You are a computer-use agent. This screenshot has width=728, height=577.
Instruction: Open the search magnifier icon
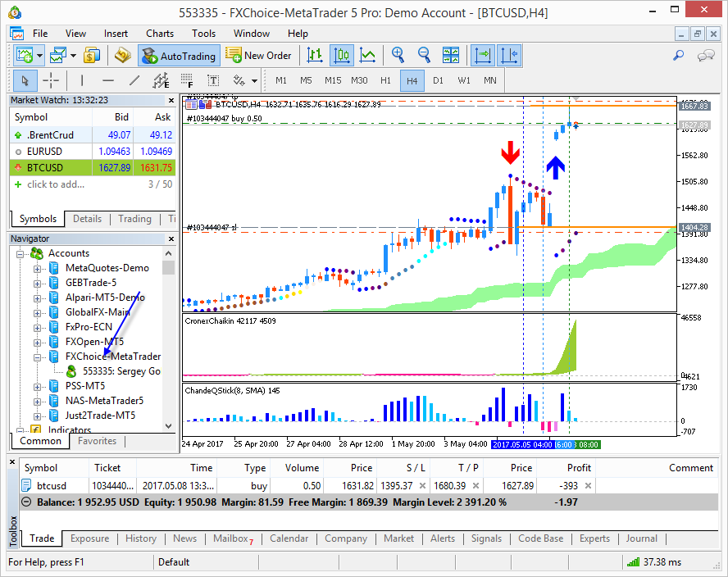678,56
